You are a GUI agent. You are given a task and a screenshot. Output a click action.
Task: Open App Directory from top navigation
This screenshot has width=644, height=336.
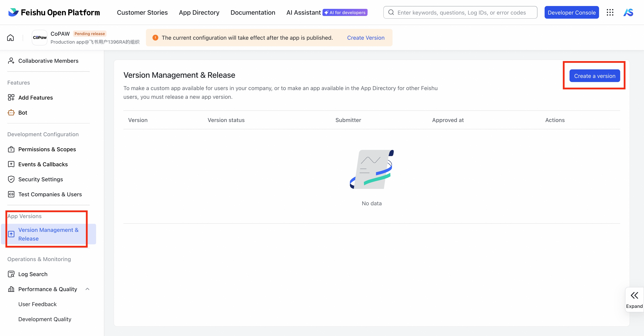pyautogui.click(x=199, y=12)
